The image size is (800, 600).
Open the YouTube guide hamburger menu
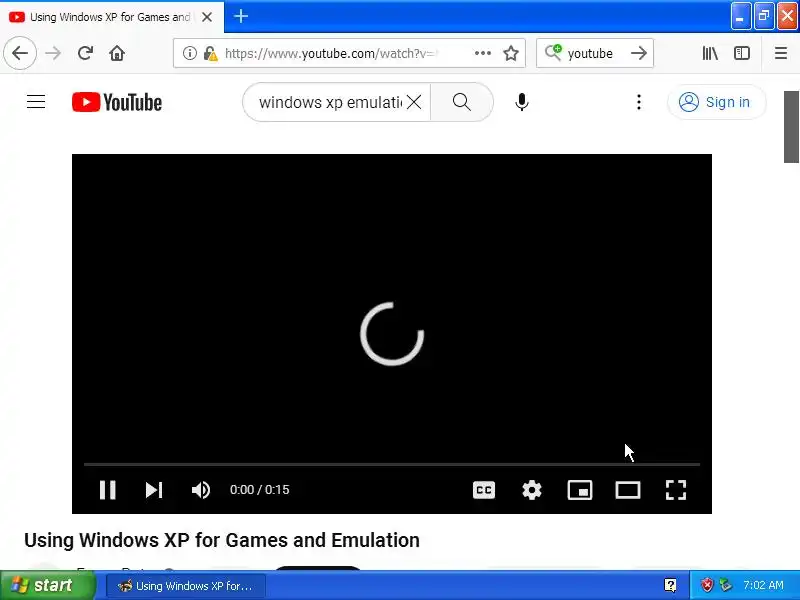(x=36, y=102)
